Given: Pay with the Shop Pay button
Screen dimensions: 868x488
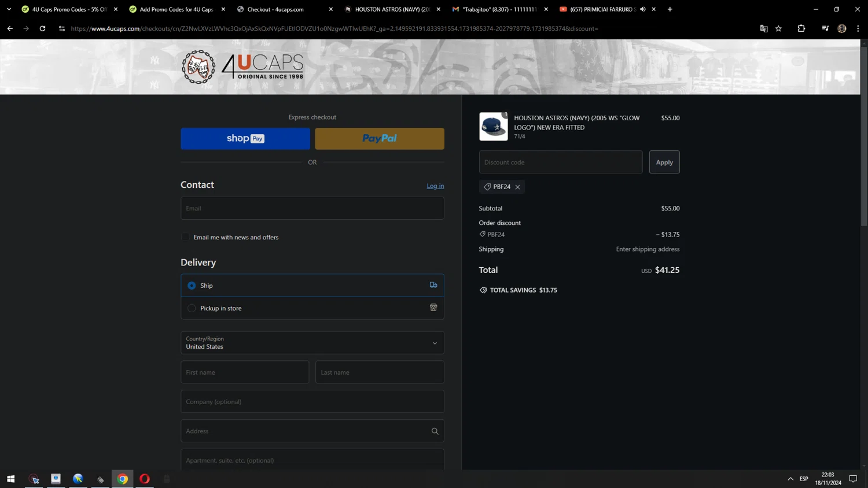Looking at the screenshot, I should [245, 139].
